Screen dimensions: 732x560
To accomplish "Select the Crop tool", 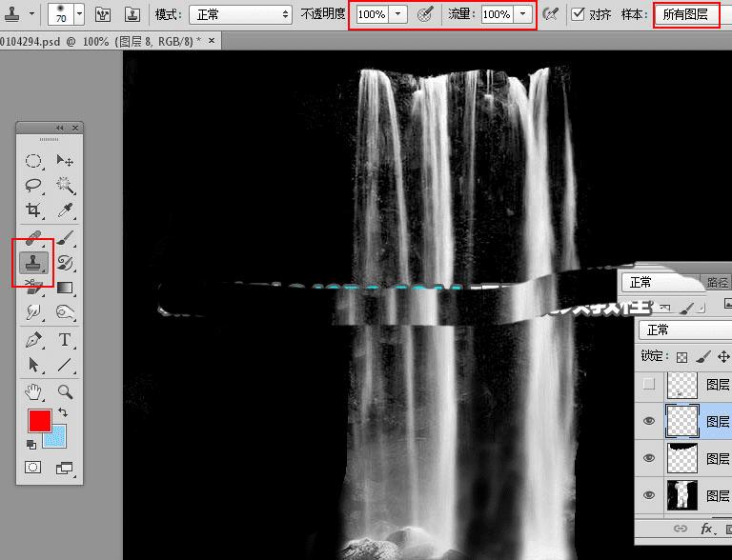I will pos(33,210).
